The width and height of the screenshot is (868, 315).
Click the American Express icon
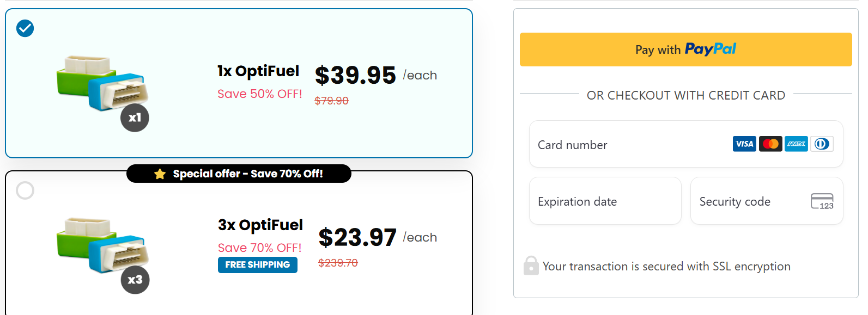pos(796,144)
